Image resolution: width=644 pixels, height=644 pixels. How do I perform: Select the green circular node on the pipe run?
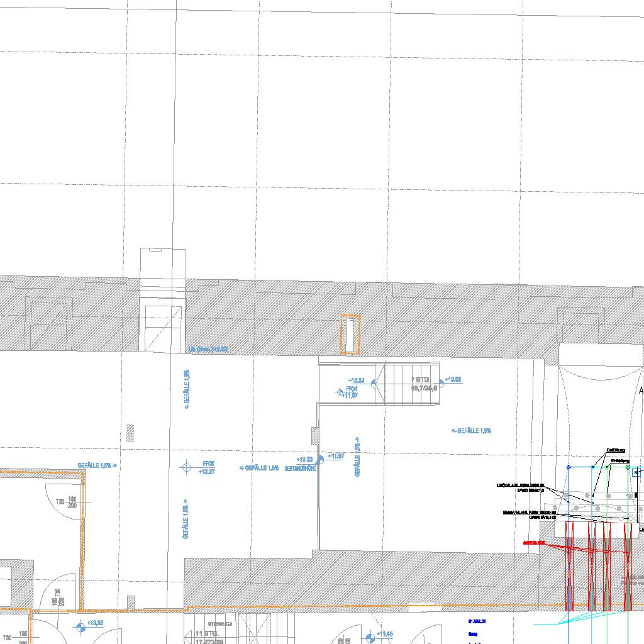click(627, 467)
